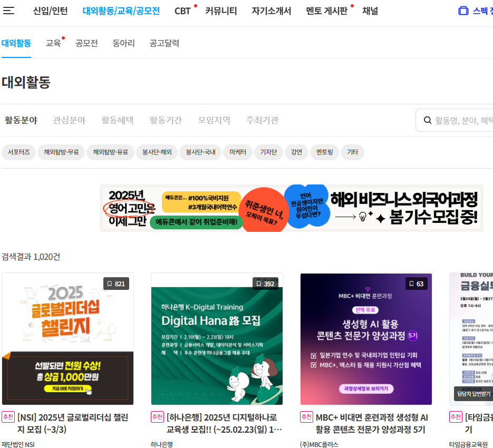The height and width of the screenshot is (448, 493).
Task: Open the 대외활동/교육/공모전 menu
Action: (121, 11)
